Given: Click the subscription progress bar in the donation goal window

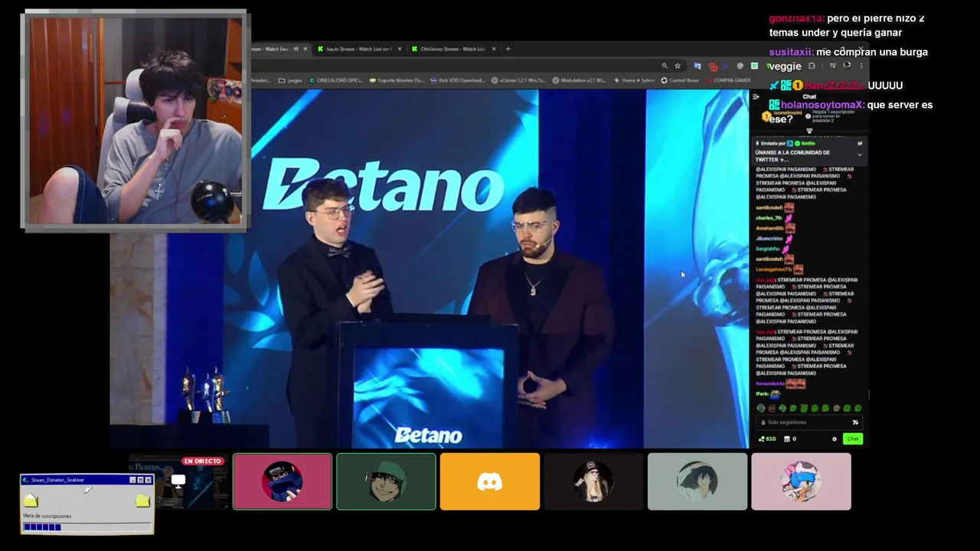Looking at the screenshot, I should click(87, 527).
